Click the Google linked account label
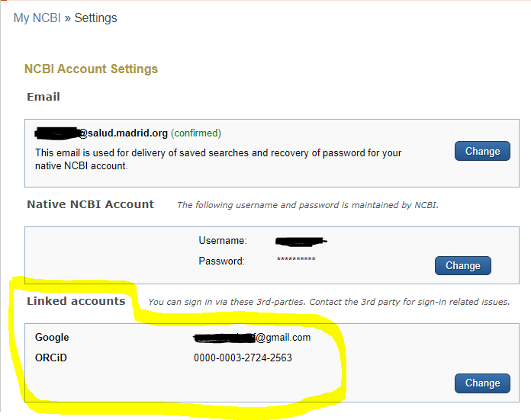This screenshot has height=420, width=531. point(52,338)
